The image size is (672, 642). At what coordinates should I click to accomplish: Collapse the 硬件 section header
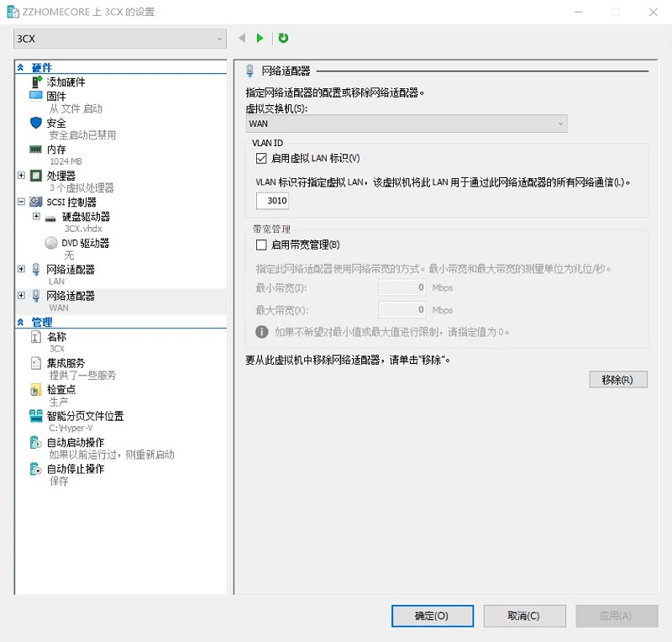[21, 68]
